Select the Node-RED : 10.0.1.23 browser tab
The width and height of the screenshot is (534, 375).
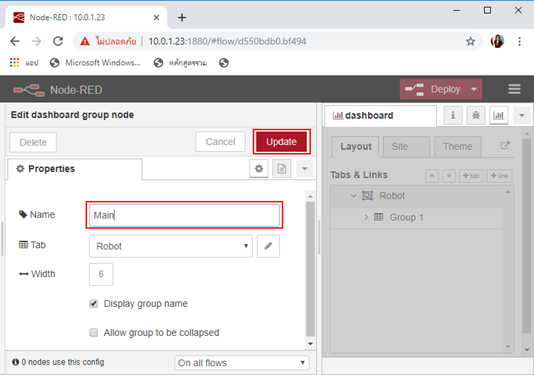(86, 17)
